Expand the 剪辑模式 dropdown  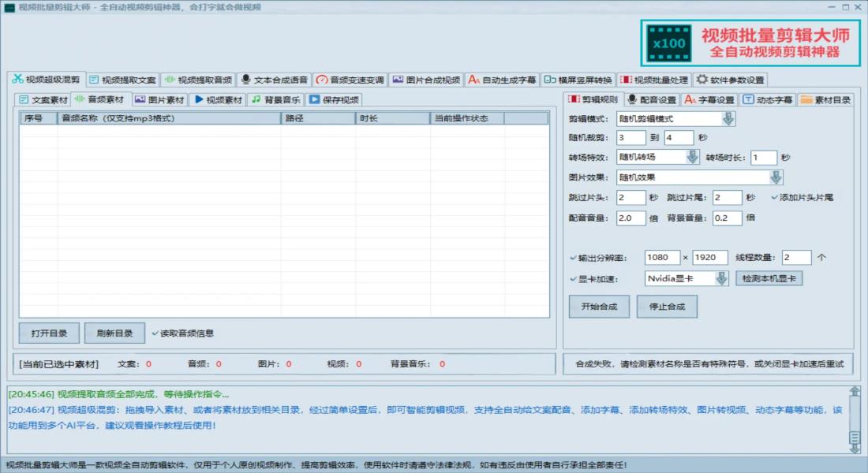click(x=728, y=119)
